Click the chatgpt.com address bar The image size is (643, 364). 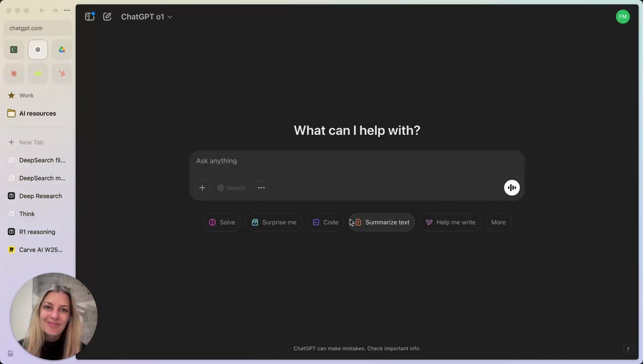[38, 28]
